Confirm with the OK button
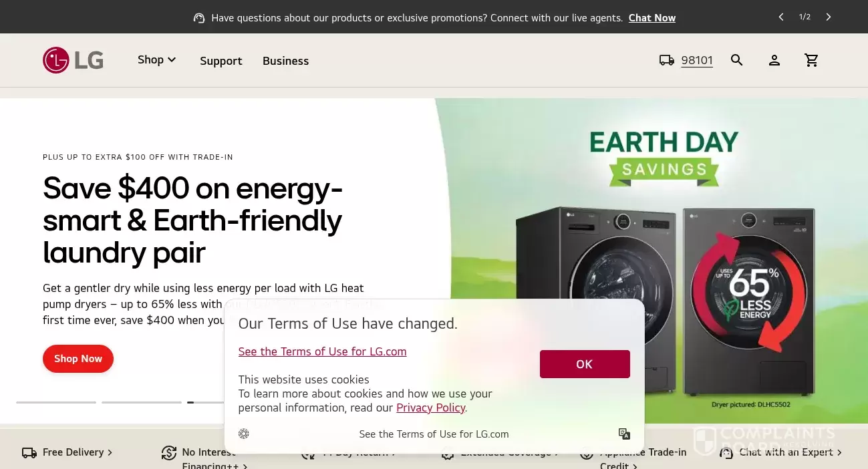The width and height of the screenshot is (868, 469). pyautogui.click(x=585, y=364)
